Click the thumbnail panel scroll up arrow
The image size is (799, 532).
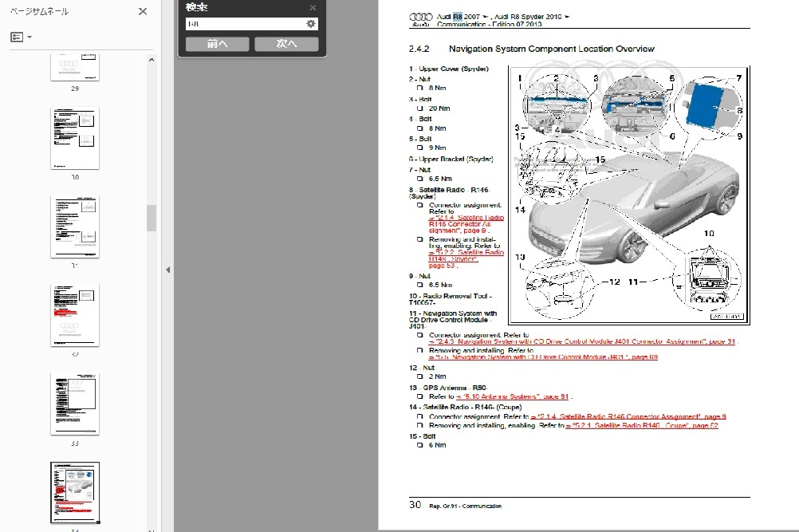pos(152,60)
